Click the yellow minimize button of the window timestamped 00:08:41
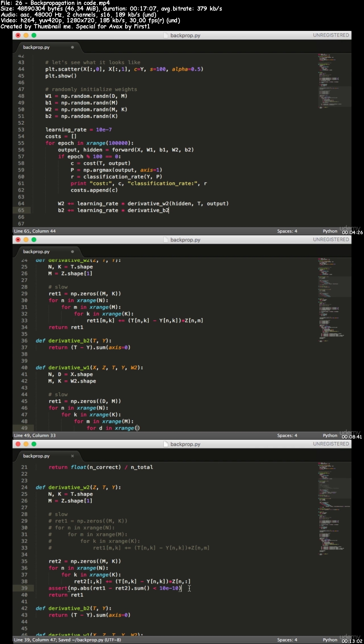Image resolution: width=364 pixels, height=644 pixels. (26, 240)
